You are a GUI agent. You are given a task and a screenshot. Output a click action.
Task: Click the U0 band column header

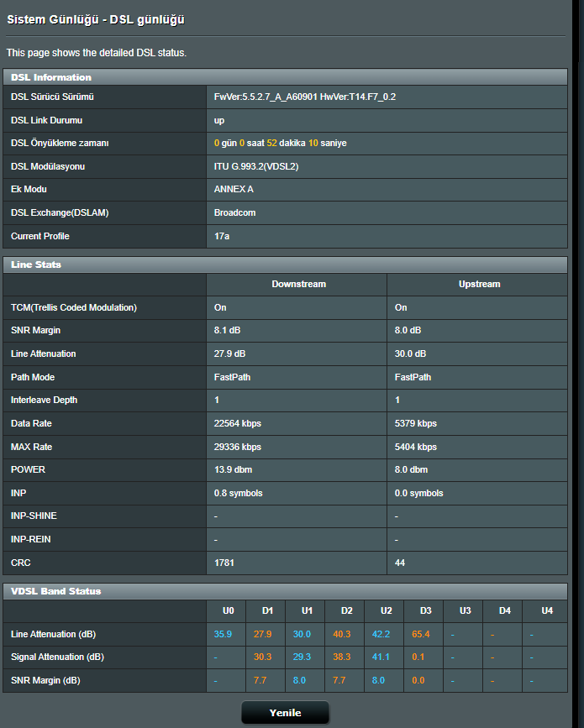pyautogui.click(x=228, y=610)
